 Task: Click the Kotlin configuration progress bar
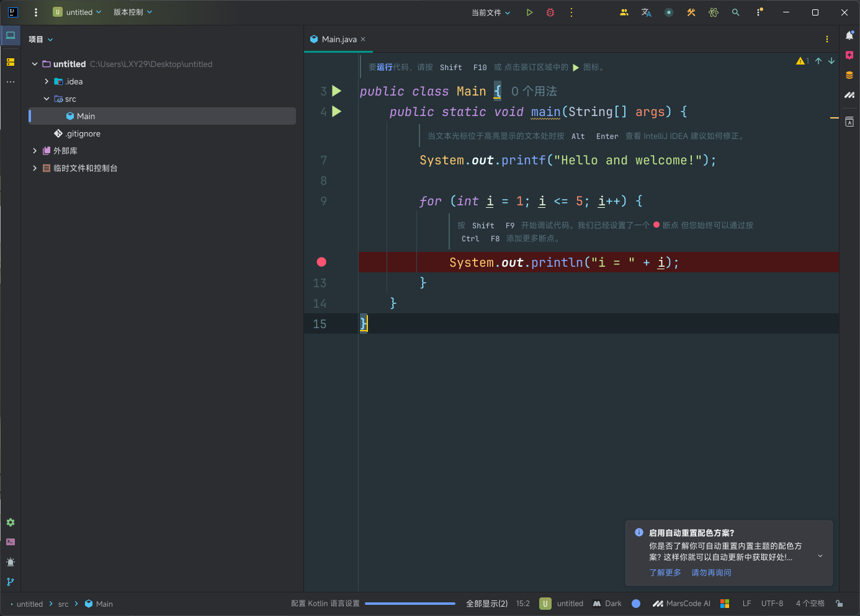tap(410, 604)
